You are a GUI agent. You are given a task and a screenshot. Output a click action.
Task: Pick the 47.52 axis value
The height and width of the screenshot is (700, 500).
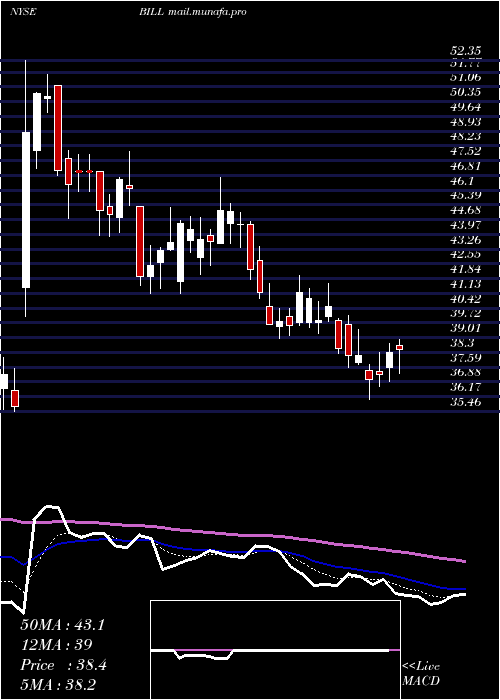465,151
